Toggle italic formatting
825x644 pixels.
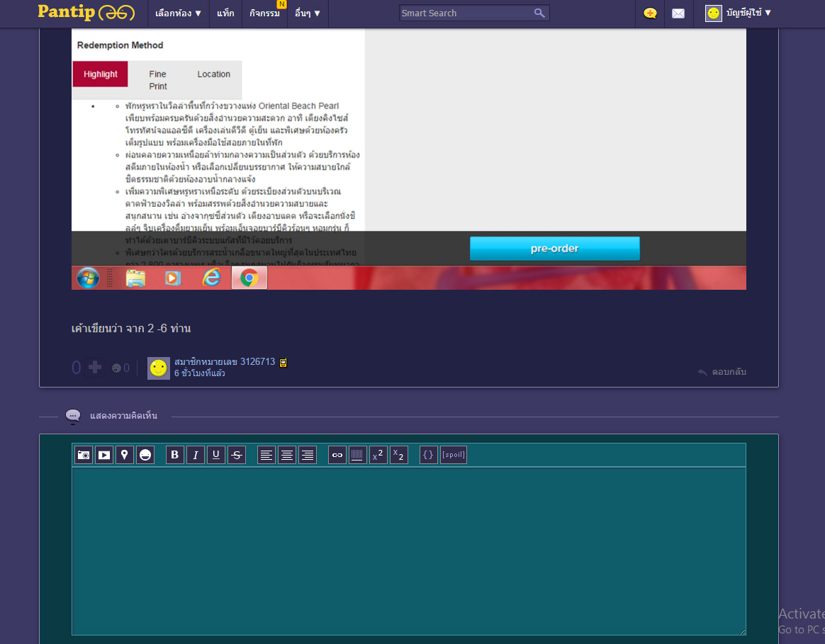point(195,455)
